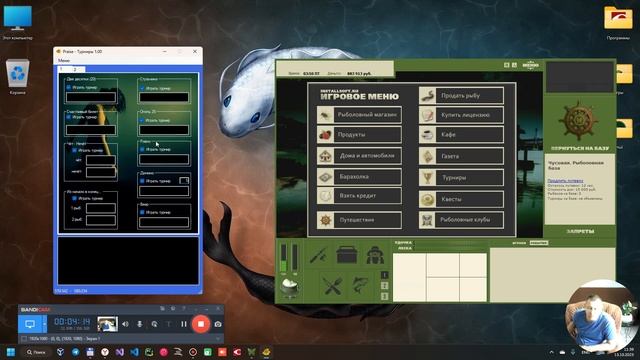Switch to tab 2 in the Praise window
The width and height of the screenshot is (640, 360).
click(75, 69)
